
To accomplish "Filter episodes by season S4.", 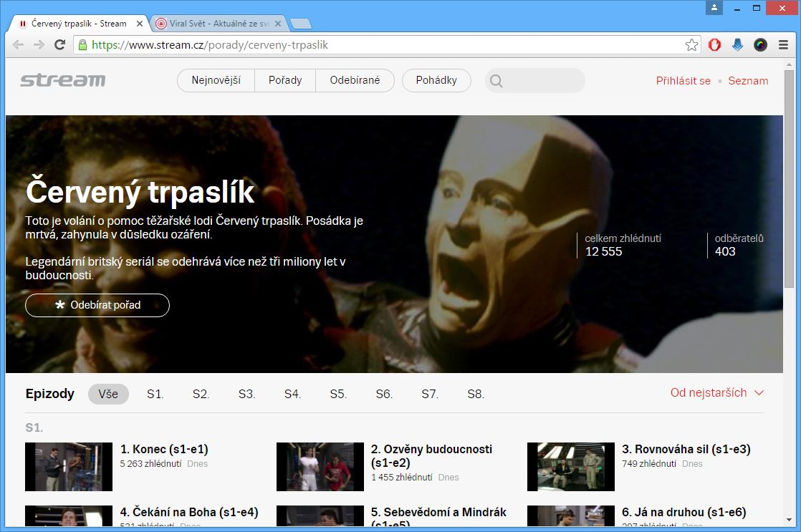I will tap(292, 394).
